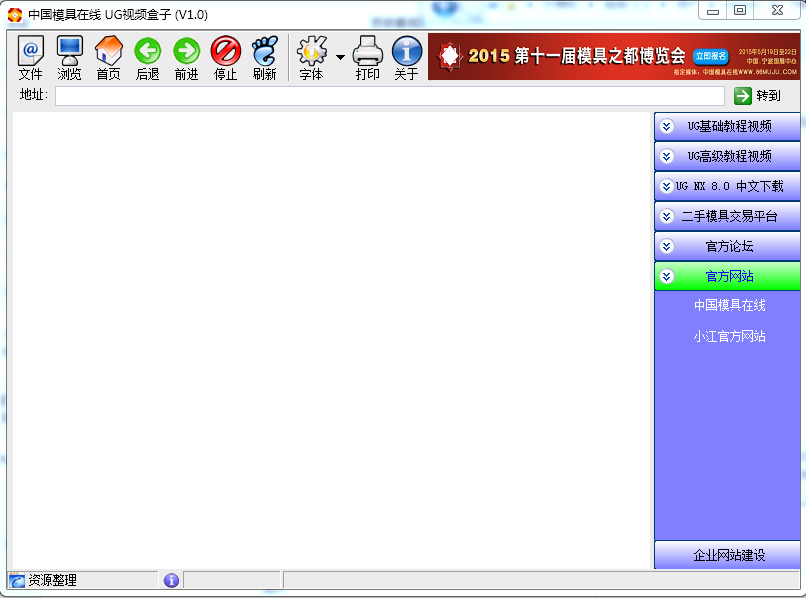Collapse the 官方网站 section

point(727,276)
